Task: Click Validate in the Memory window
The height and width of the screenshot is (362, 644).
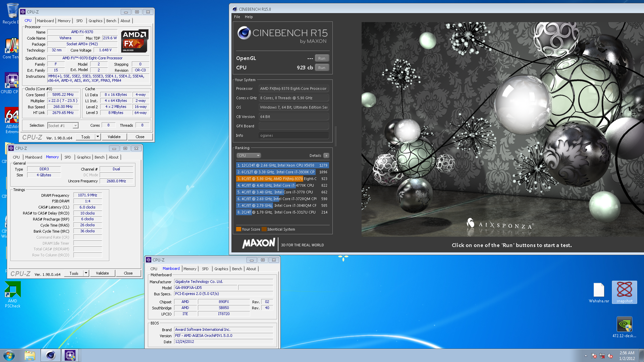Action: [102, 273]
